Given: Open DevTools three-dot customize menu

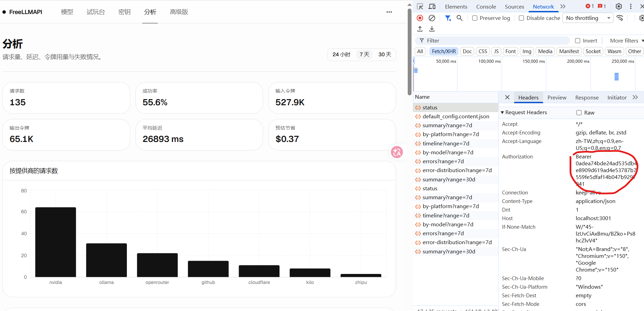Looking at the screenshot, I should tap(631, 7).
